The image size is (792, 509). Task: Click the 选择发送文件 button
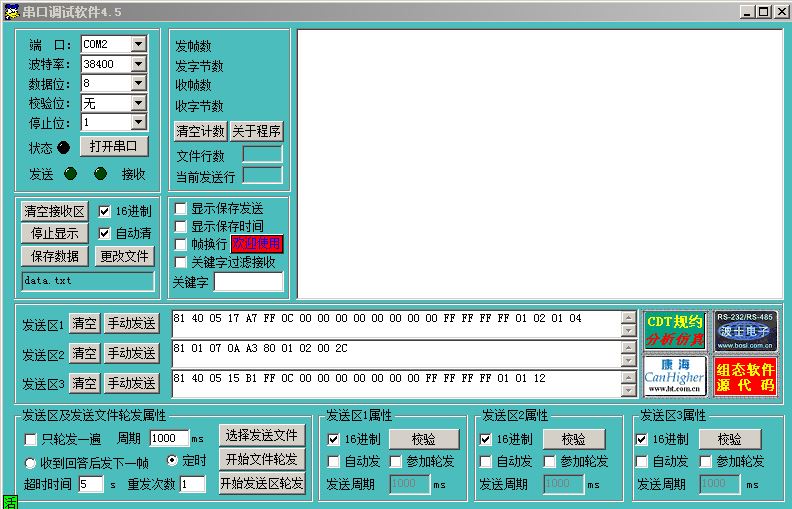tap(262, 435)
